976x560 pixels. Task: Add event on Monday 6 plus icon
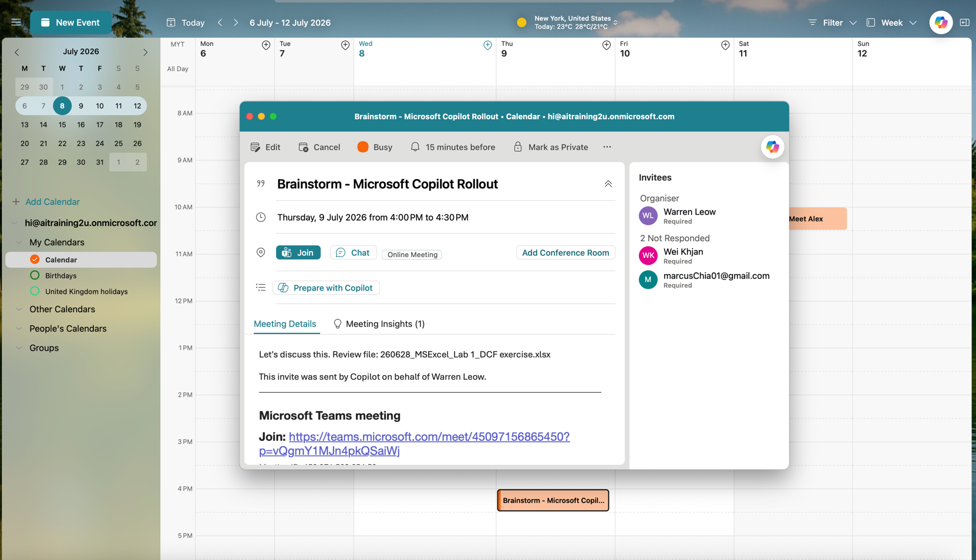(x=266, y=45)
